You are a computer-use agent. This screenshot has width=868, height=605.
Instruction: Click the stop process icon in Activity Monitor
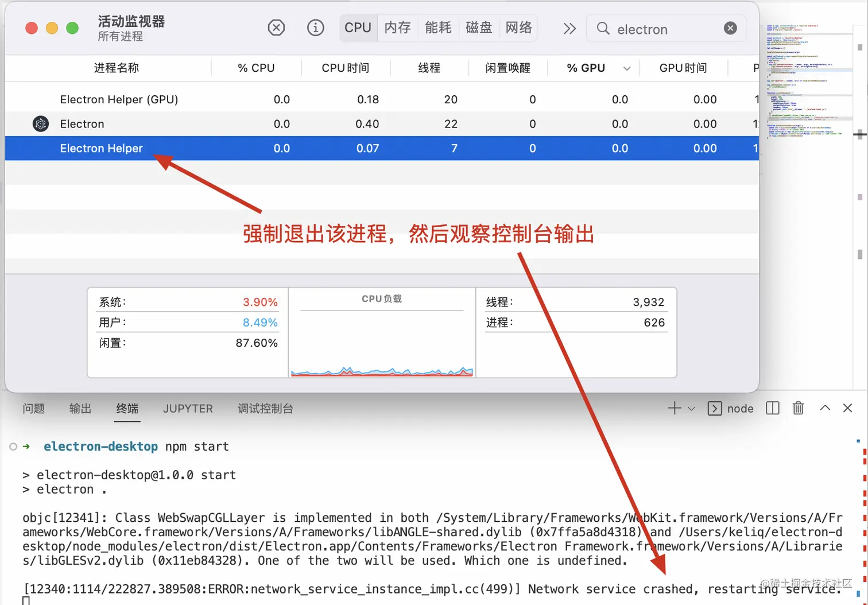click(x=276, y=28)
